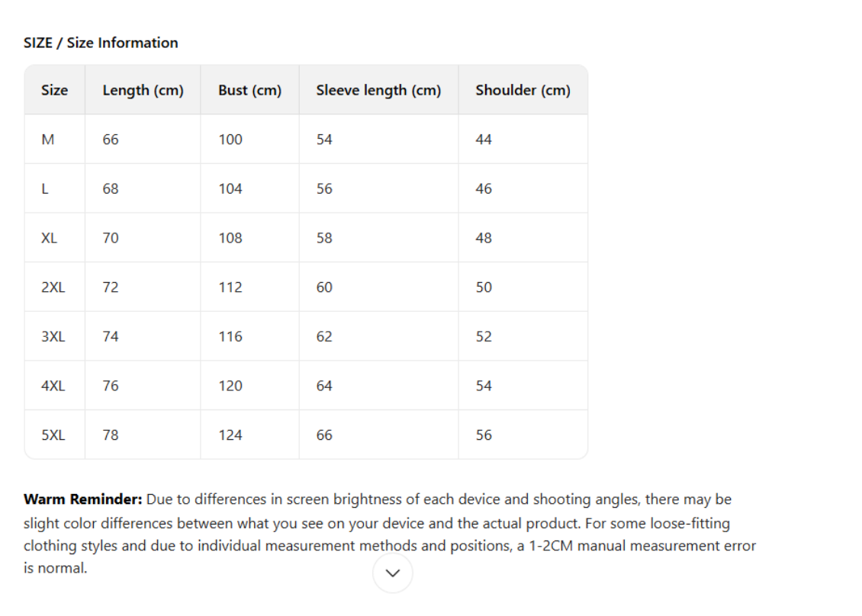Click the Bust (cm) column header

[x=249, y=90]
